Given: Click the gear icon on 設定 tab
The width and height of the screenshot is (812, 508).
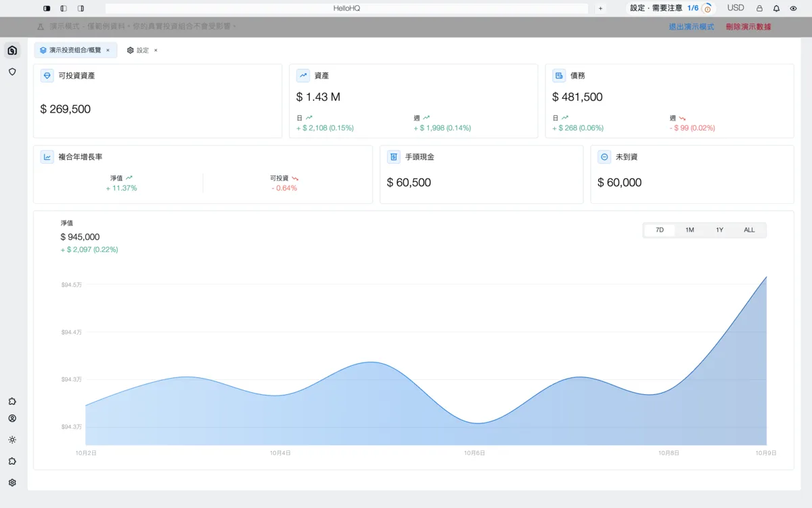Looking at the screenshot, I should (x=131, y=50).
